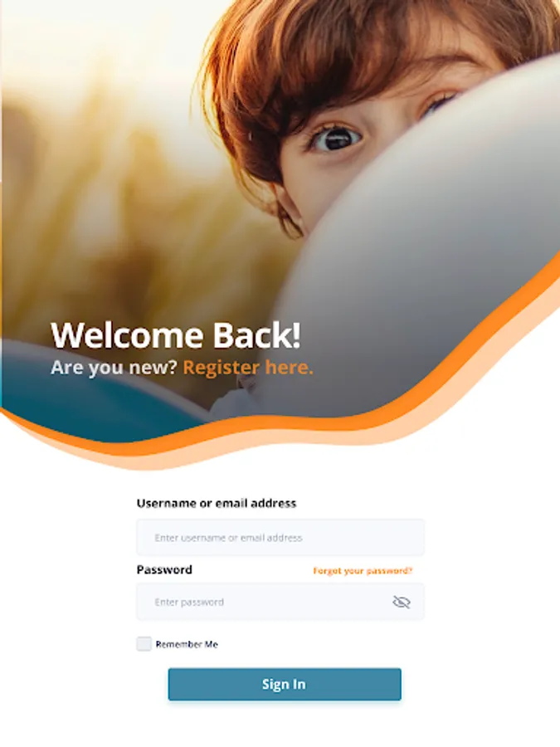Click the Enter password placeholder text
Screen dimensions: 560x747
click(x=189, y=603)
